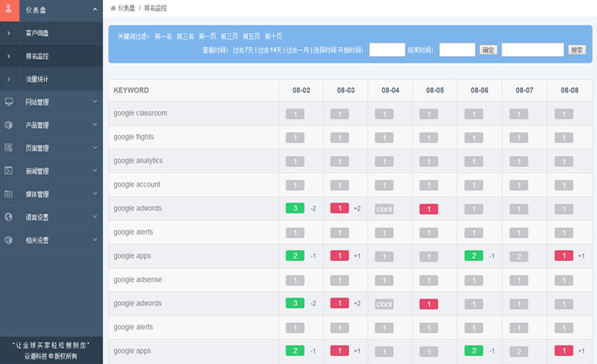This screenshot has height=364, width=597.
Task: Click the page icon beside 页面管理
Action: pos(9,148)
